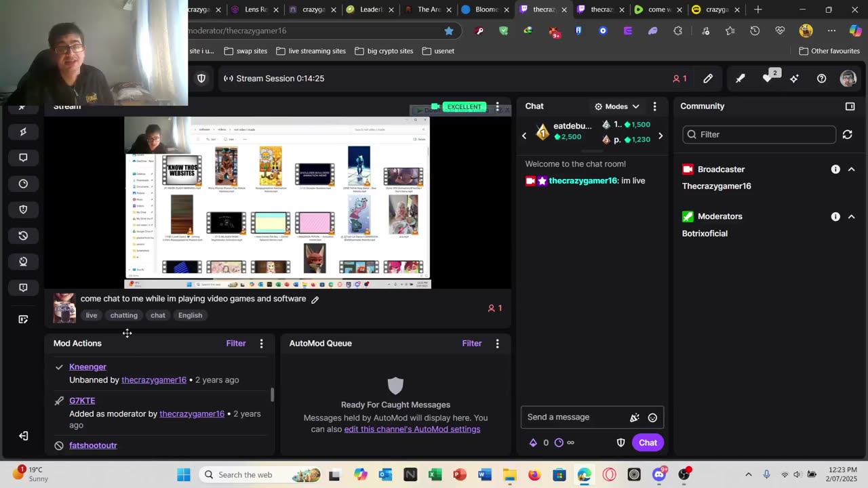Click the sword moderator tools icon in the top bar

740,79
